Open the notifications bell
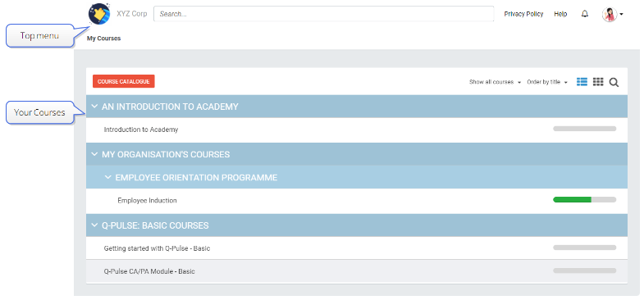Image resolution: width=644 pixels, height=300 pixels. [585, 14]
